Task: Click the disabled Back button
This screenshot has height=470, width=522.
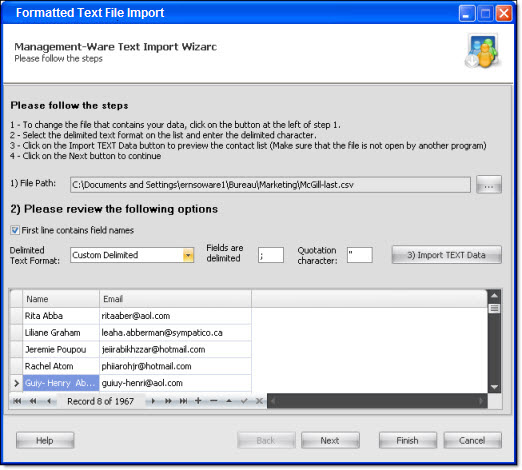Action: 266,440
